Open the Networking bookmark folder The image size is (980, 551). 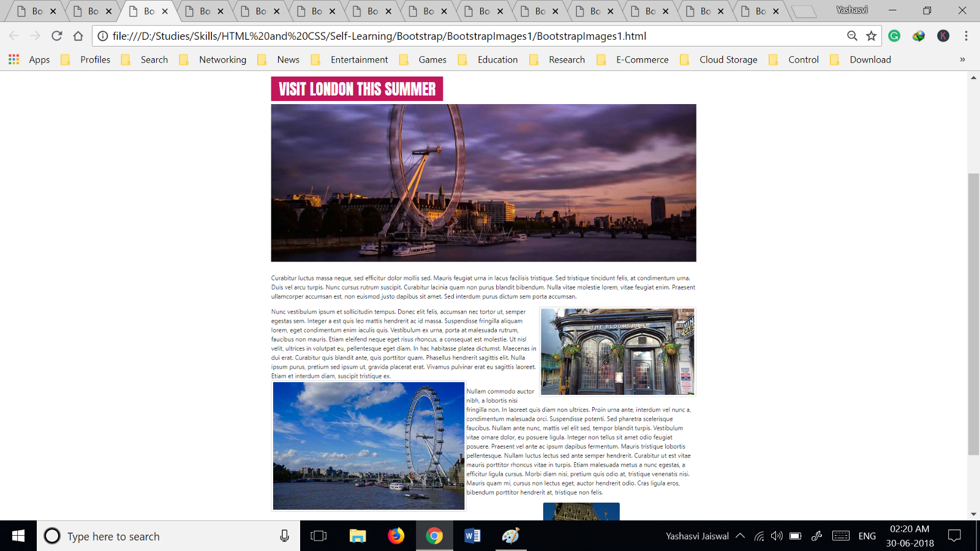pyautogui.click(x=214, y=59)
